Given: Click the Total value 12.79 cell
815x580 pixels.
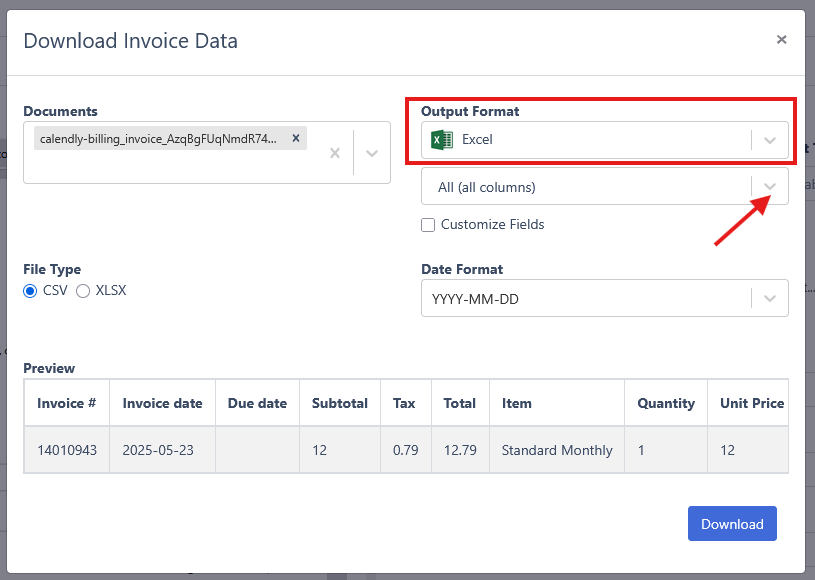Looking at the screenshot, I should [460, 450].
